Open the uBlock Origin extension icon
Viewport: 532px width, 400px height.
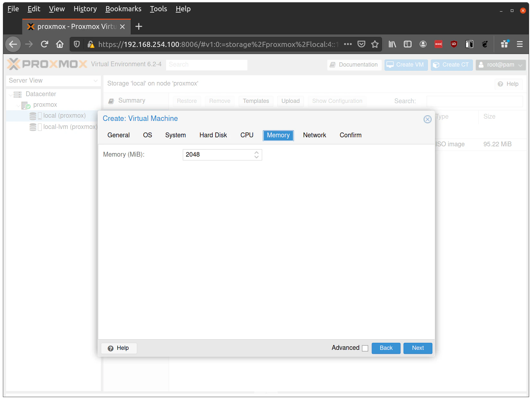(x=454, y=44)
